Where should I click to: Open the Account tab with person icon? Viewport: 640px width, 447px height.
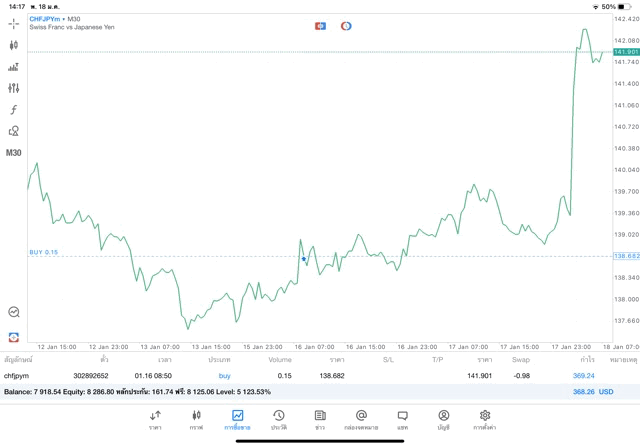click(444, 420)
